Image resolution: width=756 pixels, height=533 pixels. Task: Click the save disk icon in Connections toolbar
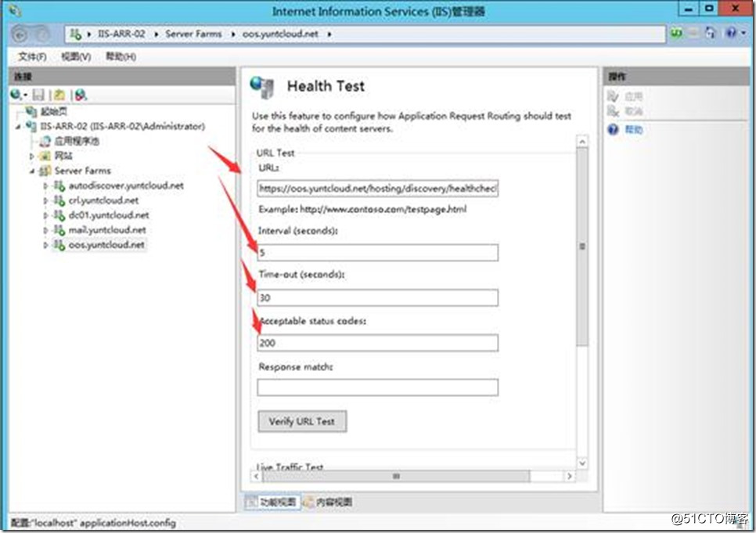38,95
